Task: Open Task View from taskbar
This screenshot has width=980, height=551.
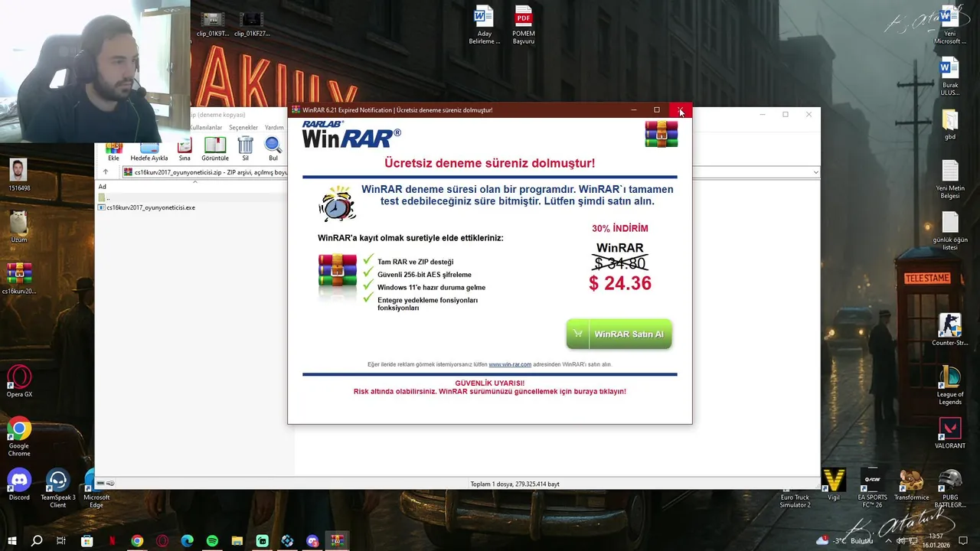Action: point(61,540)
